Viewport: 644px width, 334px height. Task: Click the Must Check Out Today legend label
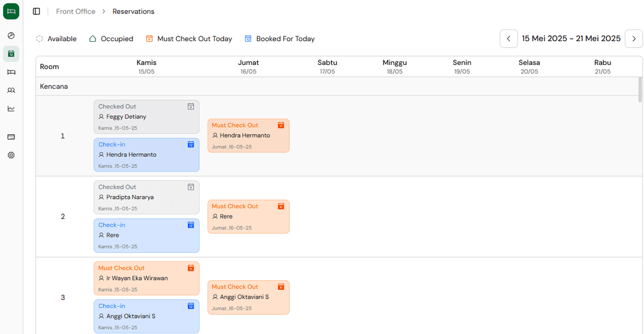[x=194, y=39]
